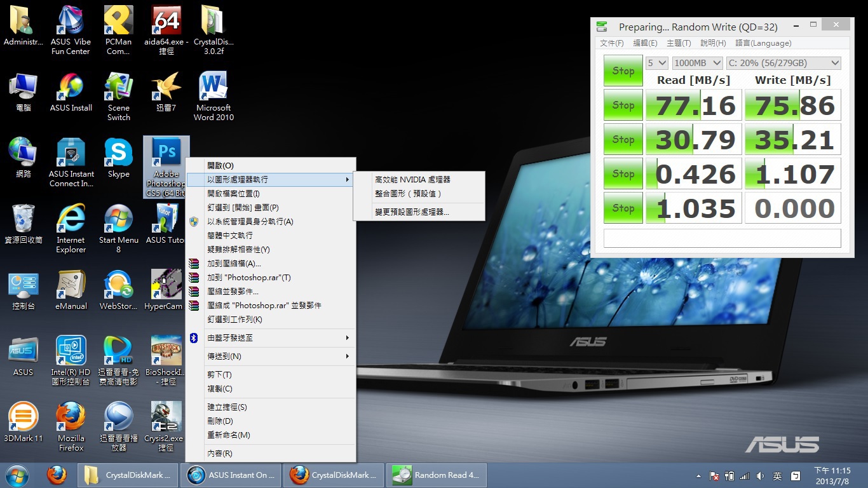Viewport: 868px width, 488px height.
Task: Open the Internet Explorer desktop icon
Action: [x=71, y=220]
